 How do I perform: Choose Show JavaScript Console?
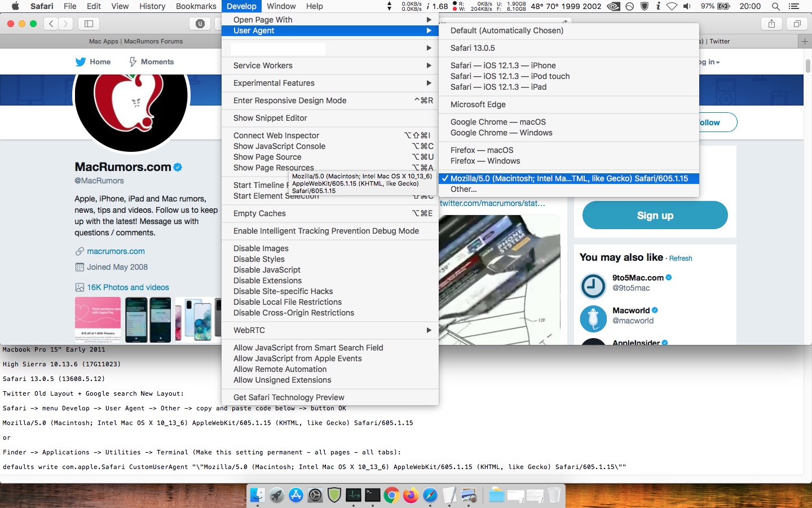[330, 146]
